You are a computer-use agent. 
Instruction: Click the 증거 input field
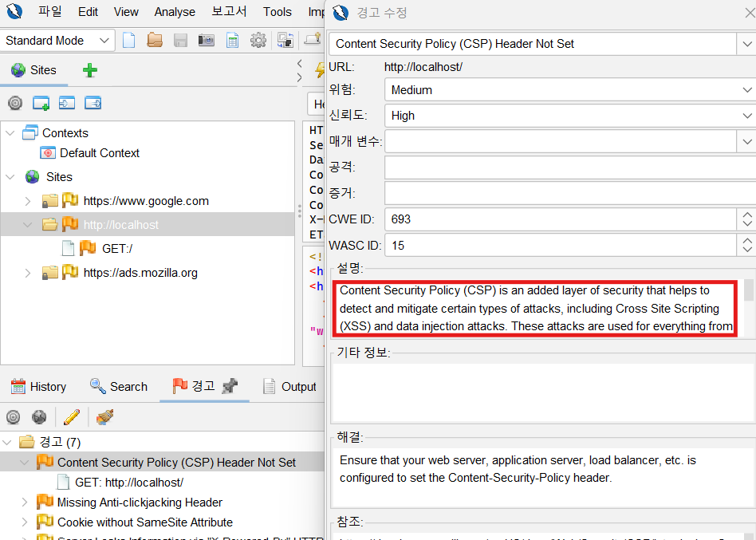tap(570, 193)
